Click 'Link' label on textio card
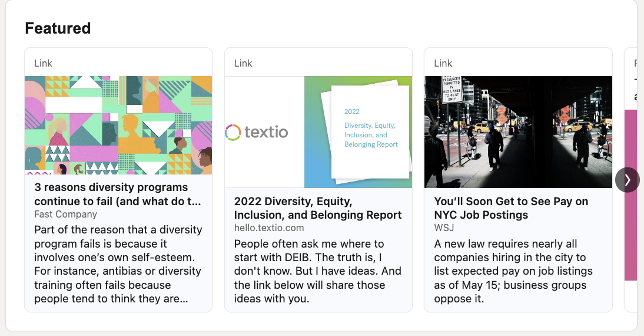644x336 pixels. tap(243, 63)
